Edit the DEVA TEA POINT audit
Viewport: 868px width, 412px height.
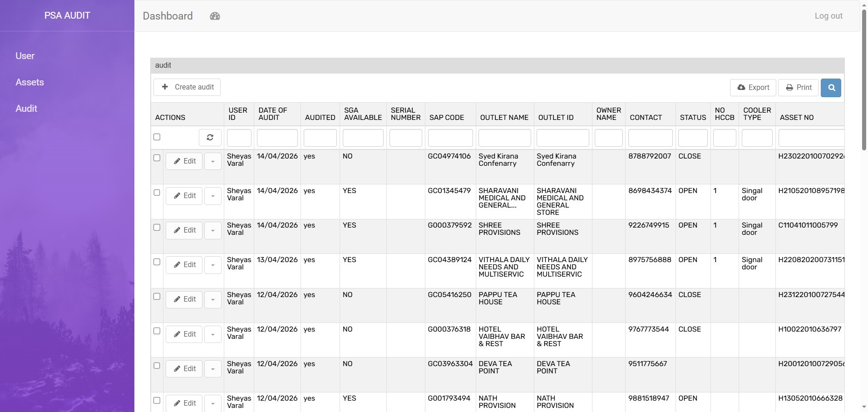[x=184, y=369]
